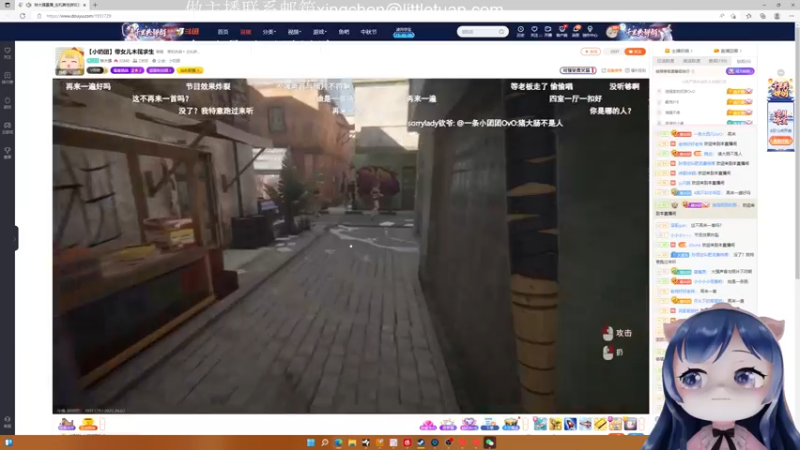800x450 pixels.
Task: Open the followed heart icon in navbar
Action: (534, 32)
